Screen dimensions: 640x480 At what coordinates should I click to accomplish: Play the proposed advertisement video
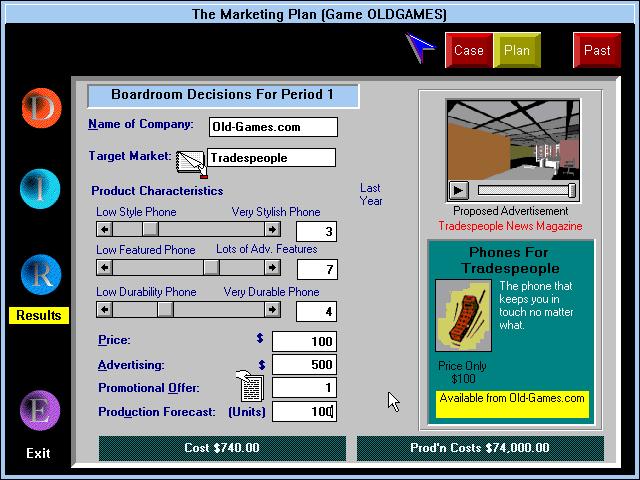[458, 190]
